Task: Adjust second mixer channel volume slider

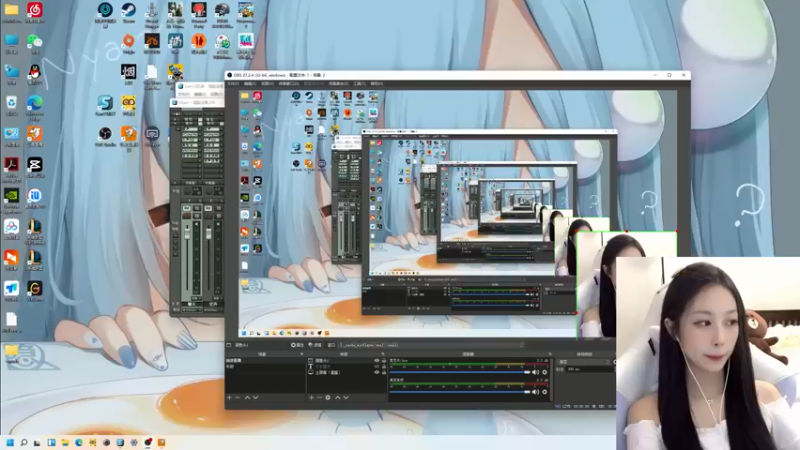Action: pyautogui.click(x=460, y=392)
